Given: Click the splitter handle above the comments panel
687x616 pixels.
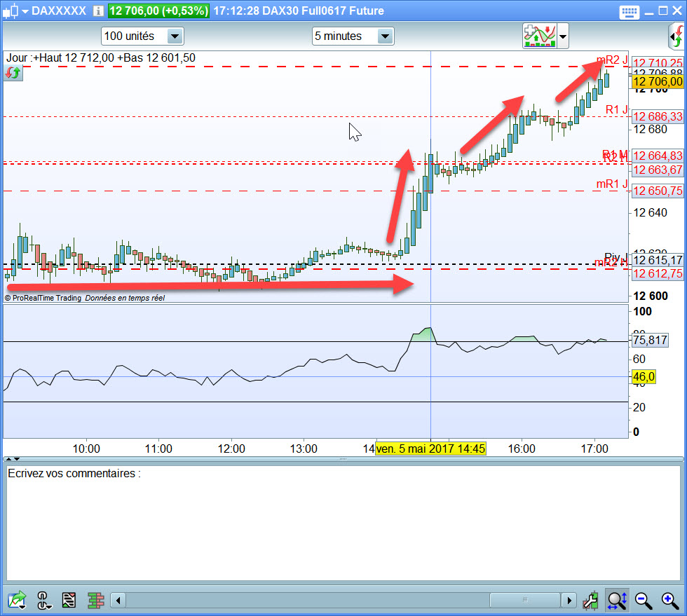Looking at the screenshot, I should (x=343, y=459).
